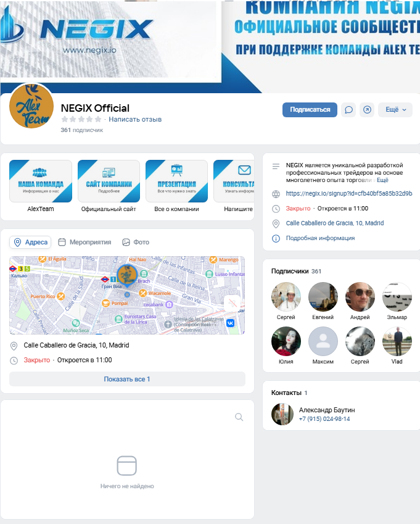Open the negix.io signup link
The height and width of the screenshot is (524, 420).
pyautogui.click(x=348, y=194)
